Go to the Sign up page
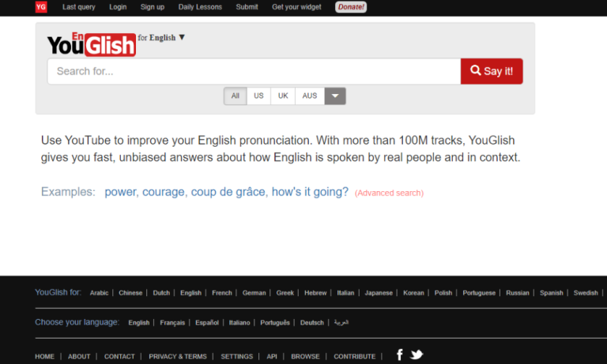The height and width of the screenshot is (364, 607). click(153, 7)
